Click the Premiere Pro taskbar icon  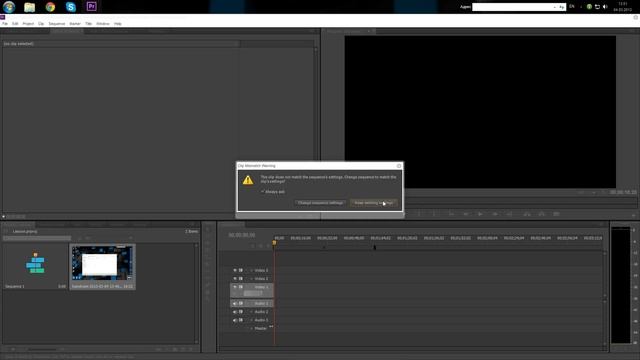pos(91,7)
